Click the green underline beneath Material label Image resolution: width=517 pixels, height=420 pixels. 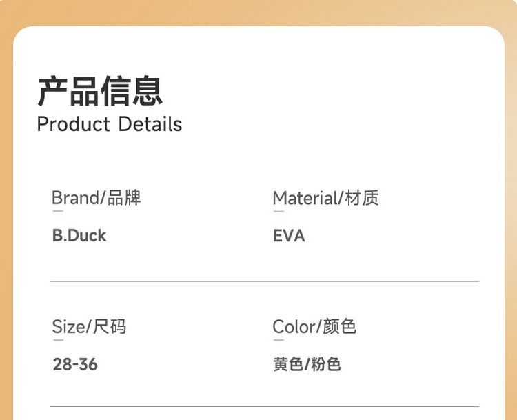pyautogui.click(x=278, y=211)
